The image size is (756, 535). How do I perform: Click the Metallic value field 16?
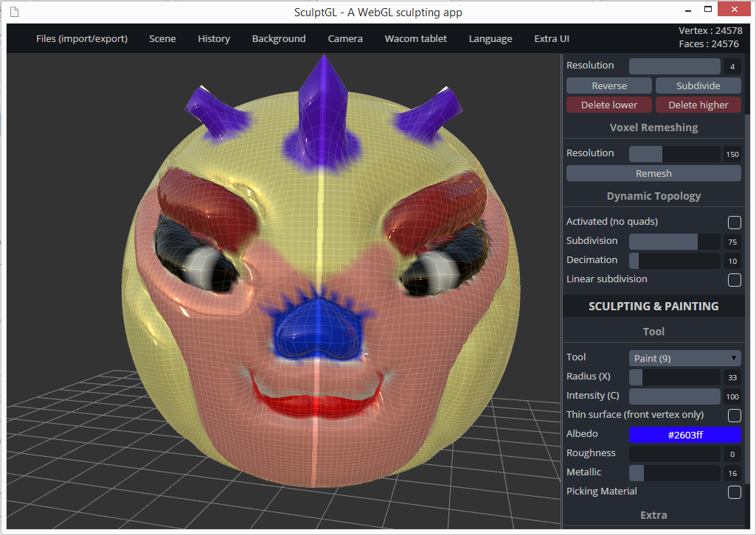click(732, 473)
